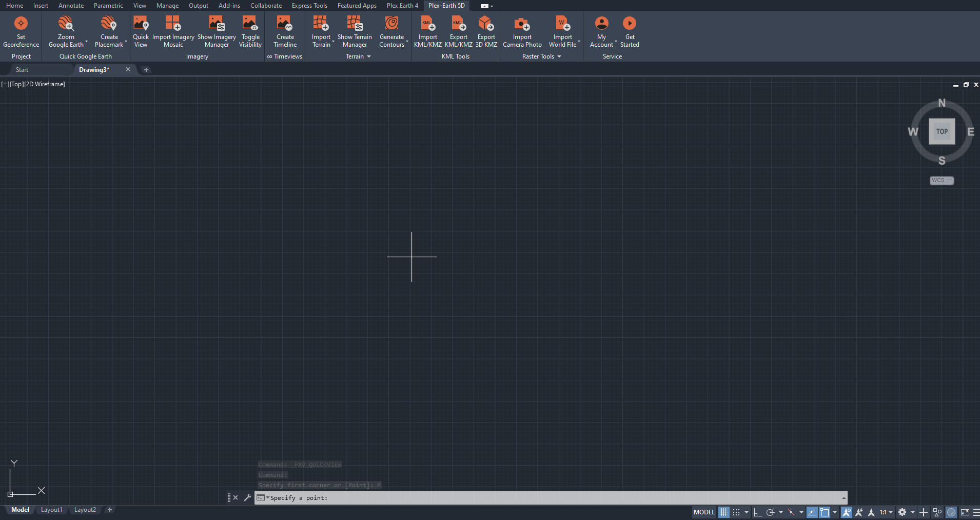980x520 pixels.
Task: Click Import Terrain tool
Action: click(321, 32)
